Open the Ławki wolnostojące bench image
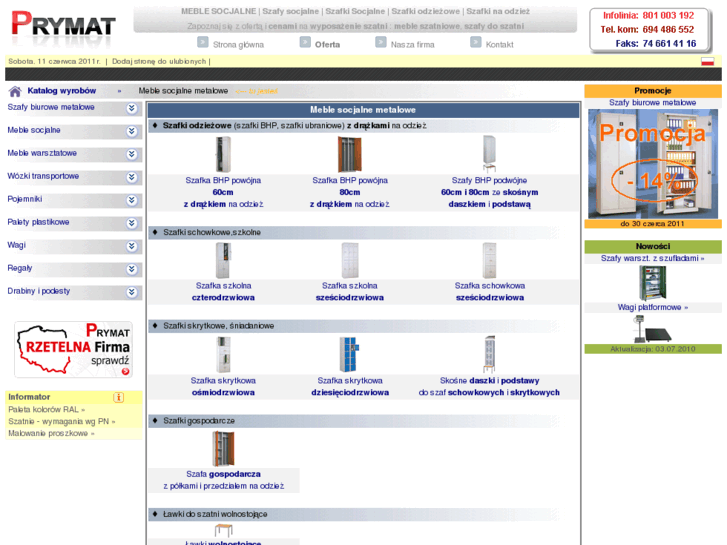This screenshot has width=727, height=545. tap(223, 530)
